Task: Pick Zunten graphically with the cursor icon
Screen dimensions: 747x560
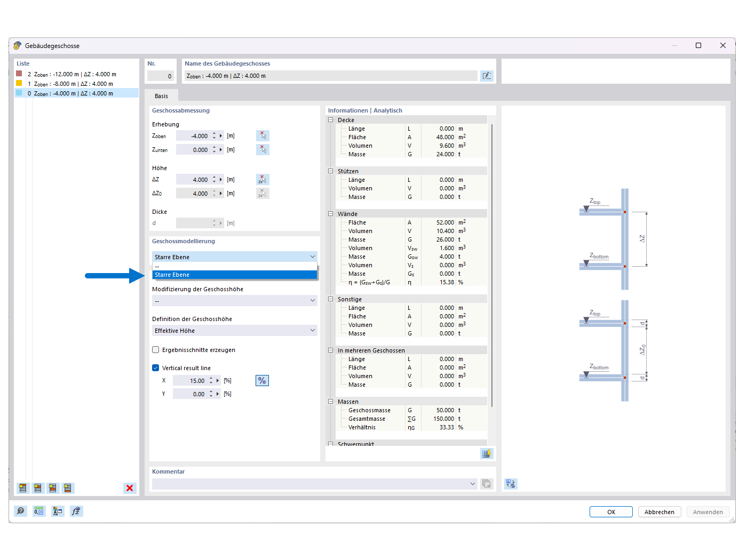Action: 263,149
